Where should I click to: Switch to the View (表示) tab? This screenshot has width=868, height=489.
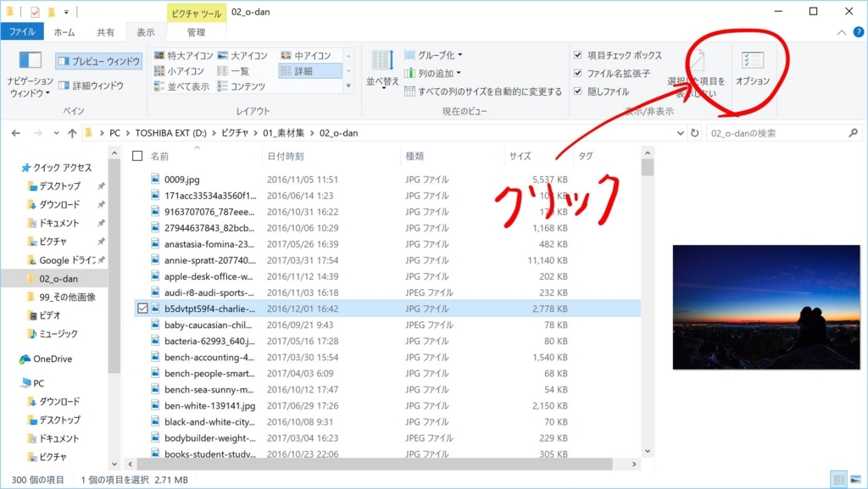(x=146, y=32)
